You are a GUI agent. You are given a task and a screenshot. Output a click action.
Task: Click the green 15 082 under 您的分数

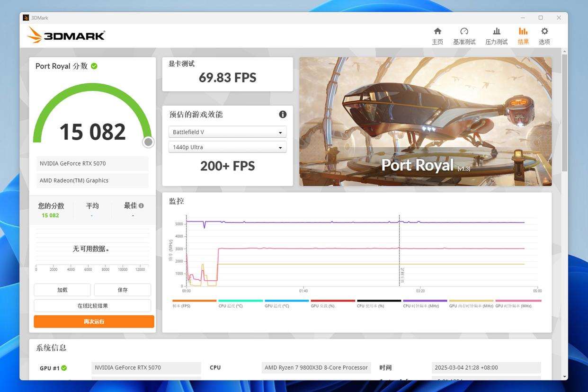coord(50,215)
